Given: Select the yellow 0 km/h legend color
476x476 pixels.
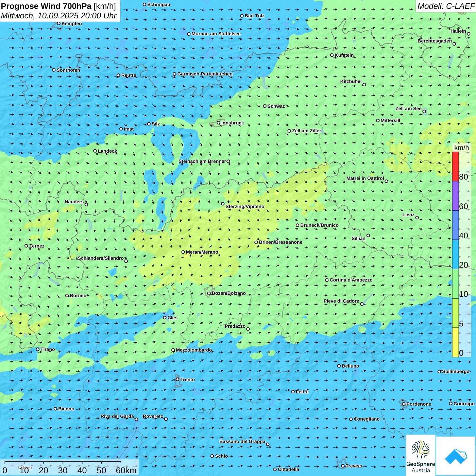Looking at the screenshot, I should pos(455,342).
